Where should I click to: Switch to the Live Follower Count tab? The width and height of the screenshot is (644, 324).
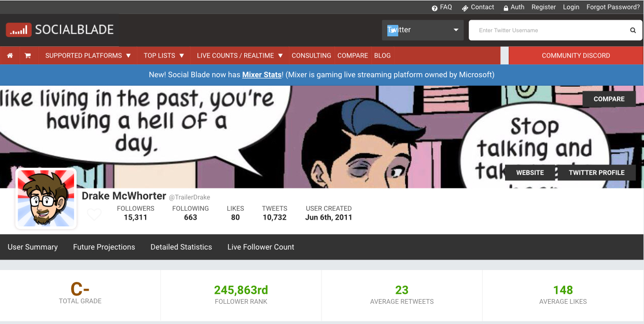pyautogui.click(x=261, y=247)
